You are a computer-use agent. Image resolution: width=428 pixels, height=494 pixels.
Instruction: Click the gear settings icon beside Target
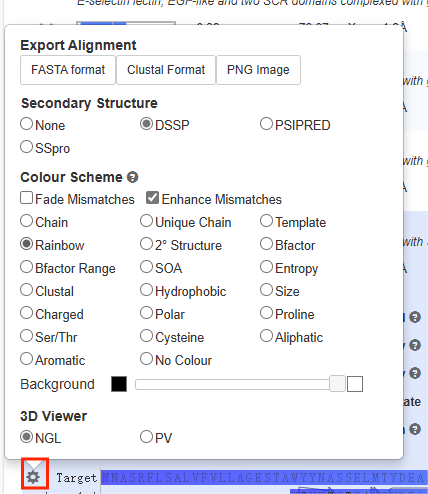pyautogui.click(x=33, y=477)
